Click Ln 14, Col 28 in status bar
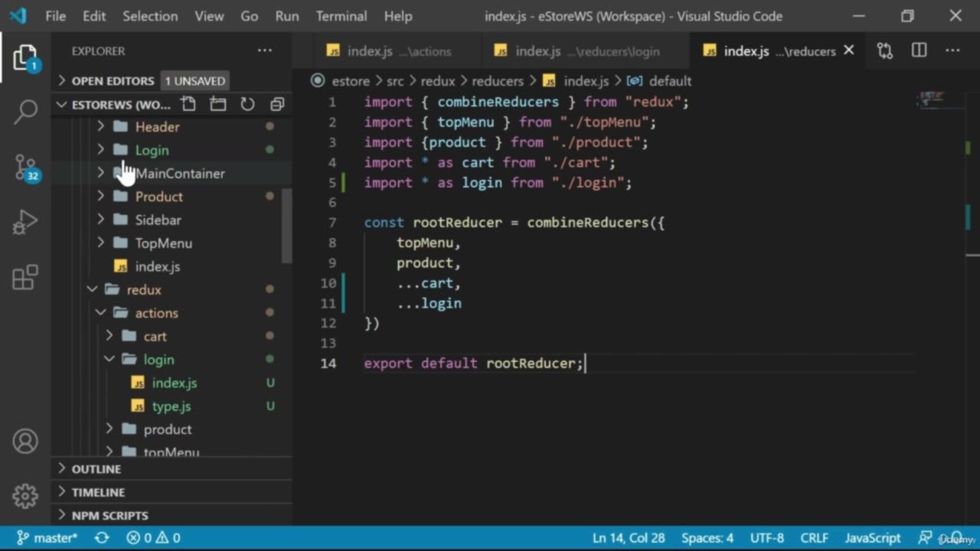The width and height of the screenshot is (980, 551). [629, 538]
